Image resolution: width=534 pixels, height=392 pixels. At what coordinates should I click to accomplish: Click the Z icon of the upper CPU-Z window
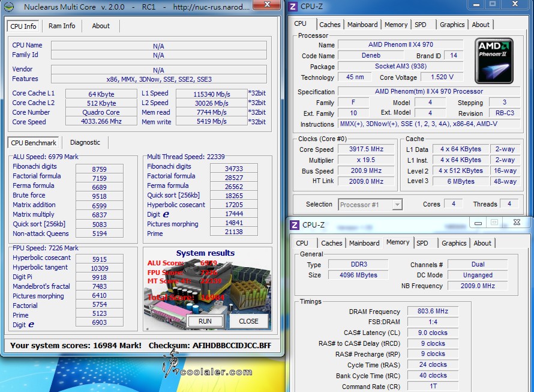(293, 7)
